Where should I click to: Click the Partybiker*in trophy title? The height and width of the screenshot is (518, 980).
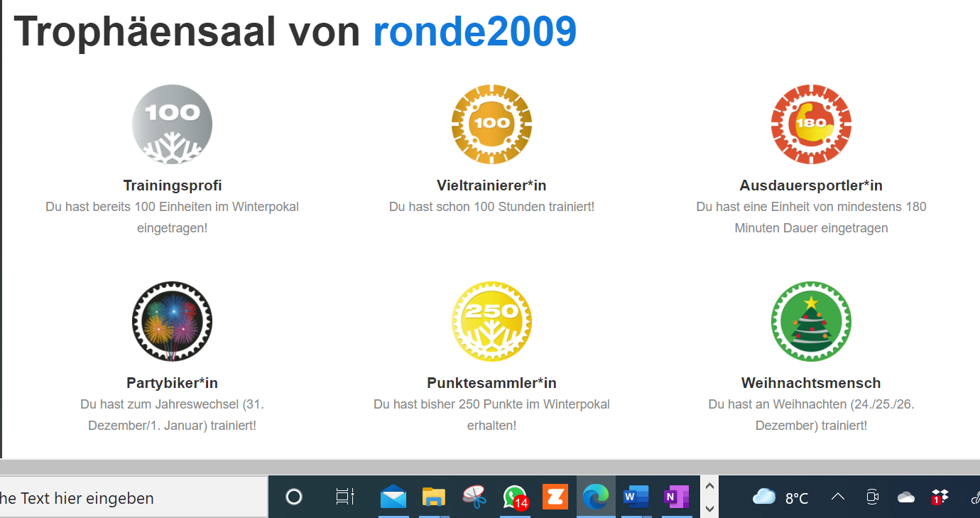coord(173,383)
